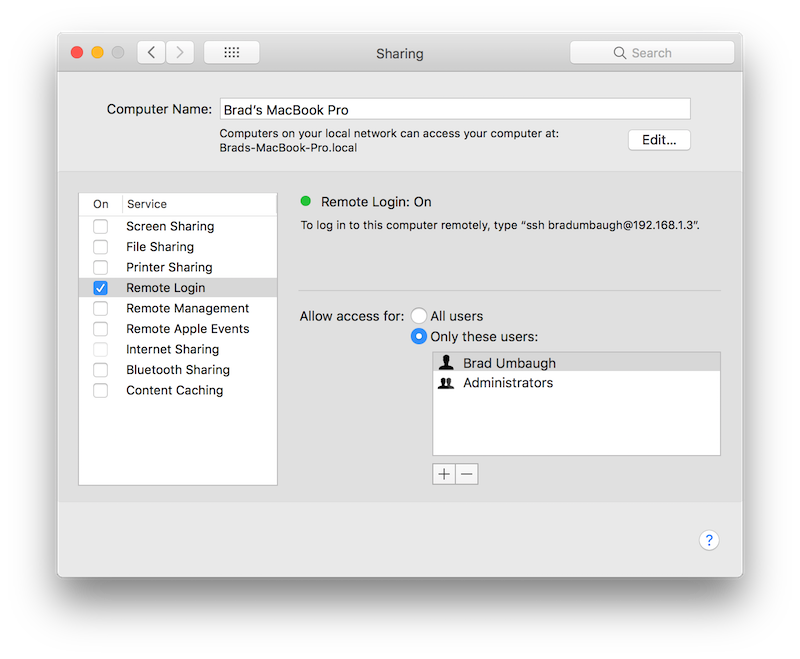The width and height of the screenshot is (800, 659).
Task: Click the Edit button
Action: pyautogui.click(x=658, y=139)
